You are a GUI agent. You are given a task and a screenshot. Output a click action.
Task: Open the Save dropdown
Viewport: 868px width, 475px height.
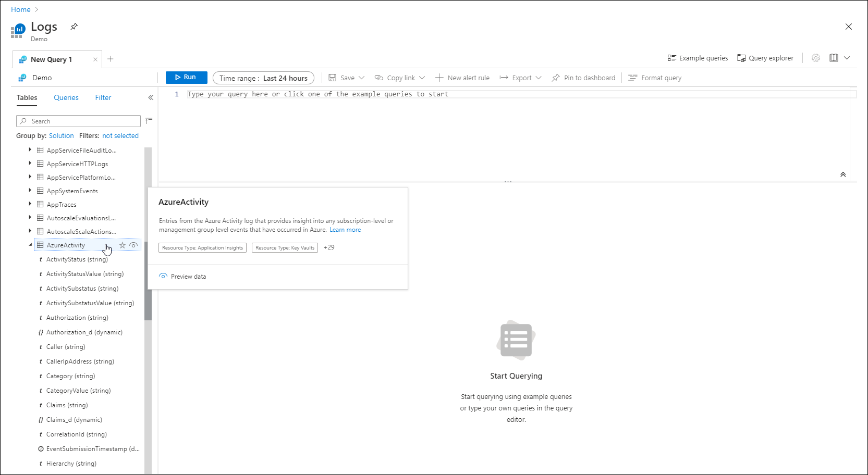click(x=346, y=78)
